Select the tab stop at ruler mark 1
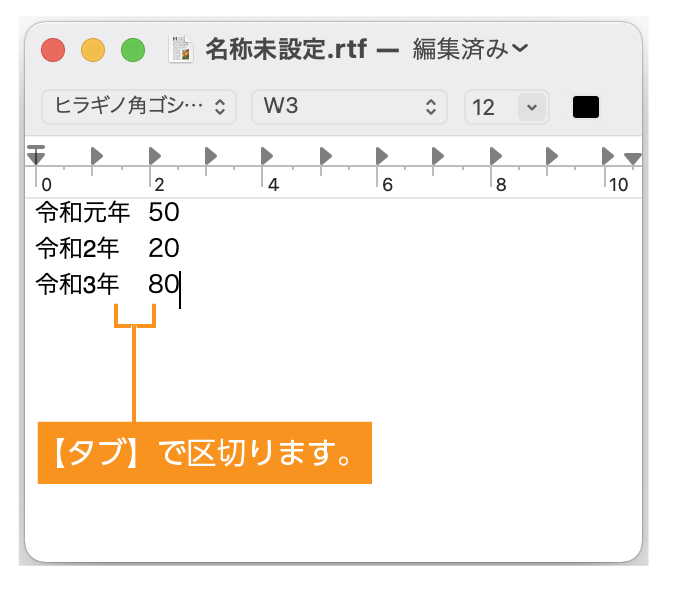Viewport: 676px width, 590px height. point(97,156)
